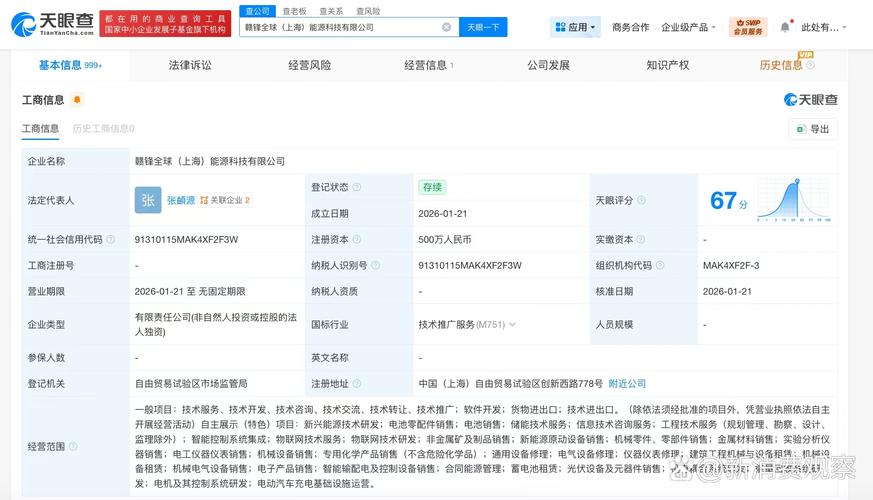Click the help icon next to 统一社会信用代码
The height and width of the screenshot is (500, 873).
(x=111, y=239)
